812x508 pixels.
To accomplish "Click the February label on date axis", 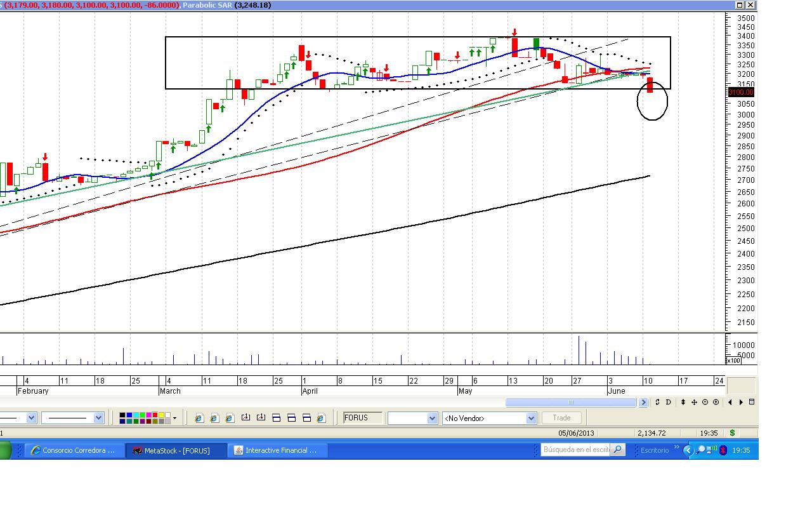I will 33,391.
